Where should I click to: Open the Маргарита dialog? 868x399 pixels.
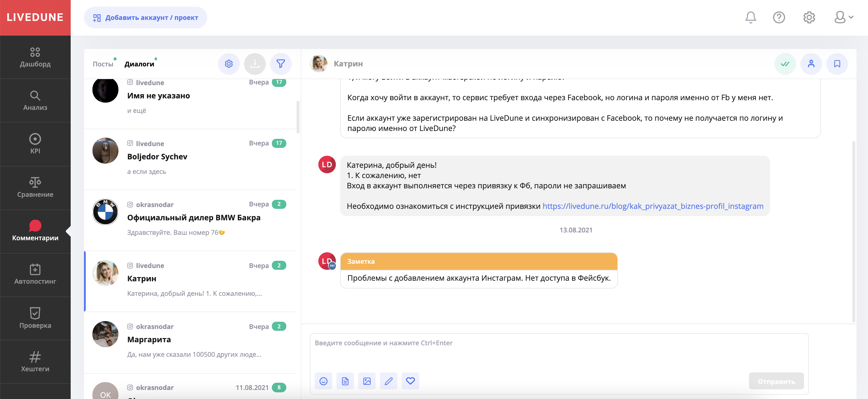(190, 343)
